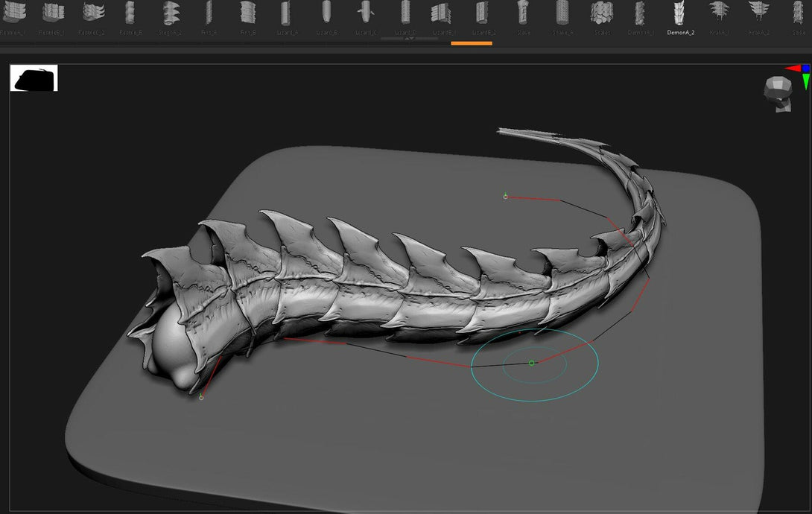
Task: Pick the Fins_B brush
Action: click(248, 16)
